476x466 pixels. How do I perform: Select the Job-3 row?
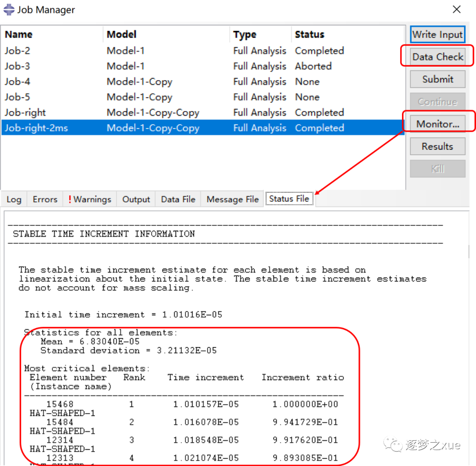(x=203, y=66)
